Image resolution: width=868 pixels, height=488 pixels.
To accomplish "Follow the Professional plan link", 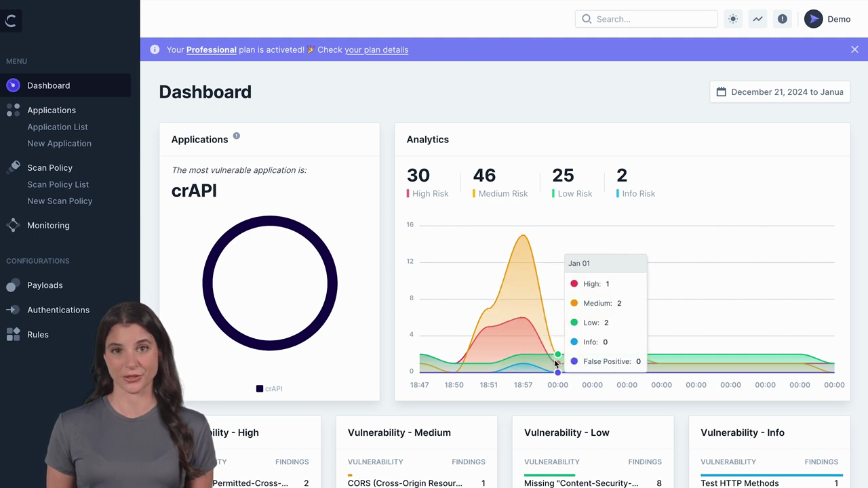I will [x=212, y=49].
